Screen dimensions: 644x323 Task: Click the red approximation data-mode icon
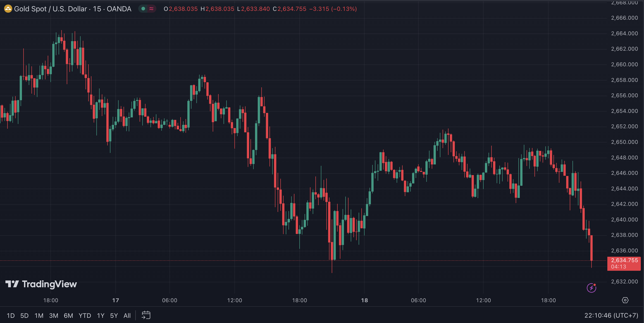(151, 9)
